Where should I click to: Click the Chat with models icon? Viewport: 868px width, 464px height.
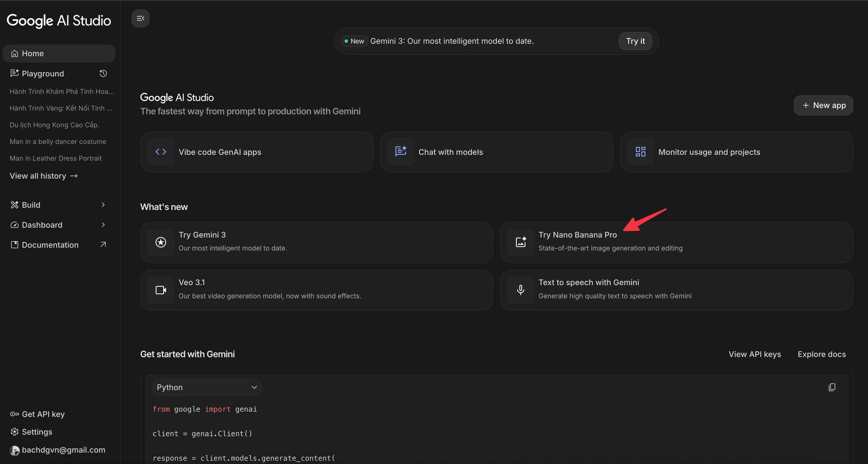pos(401,152)
